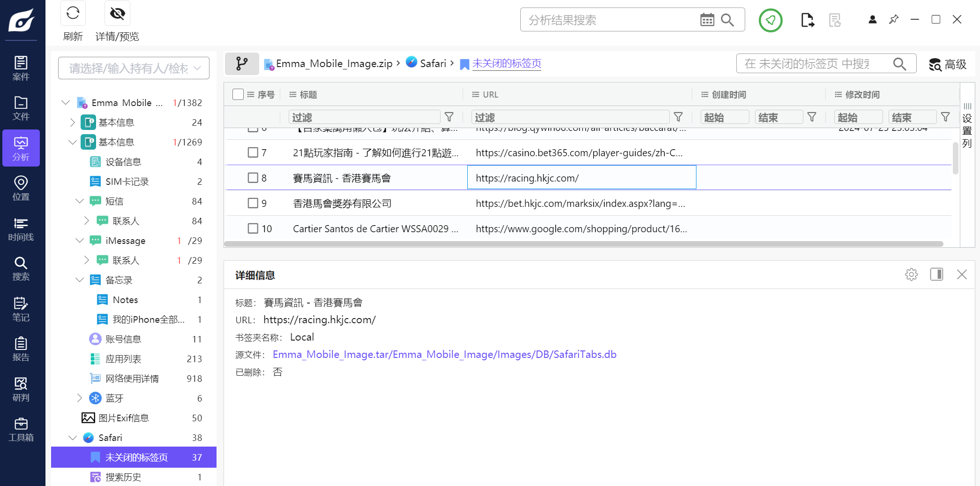The width and height of the screenshot is (980, 486).
Task: Select 搜索历史 in the tree
Action: (x=123, y=477)
